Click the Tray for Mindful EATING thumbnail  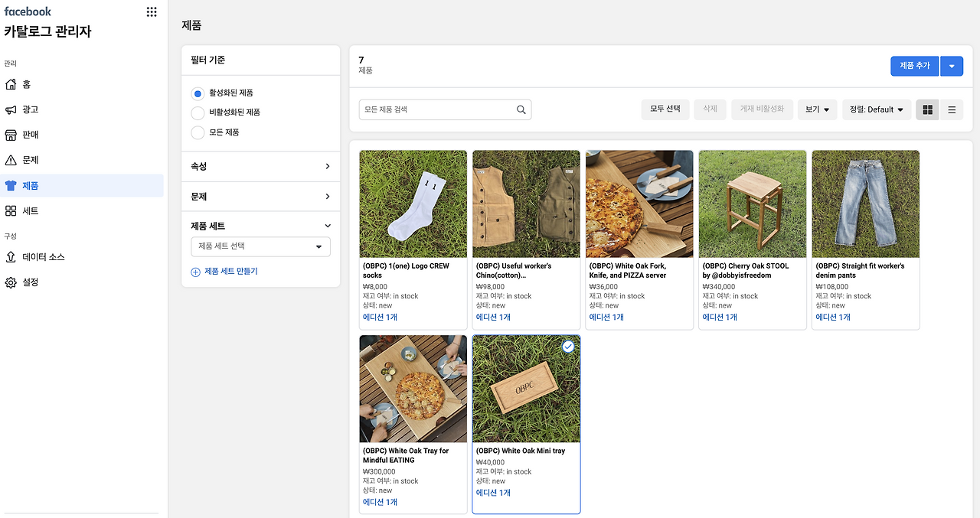(x=413, y=389)
